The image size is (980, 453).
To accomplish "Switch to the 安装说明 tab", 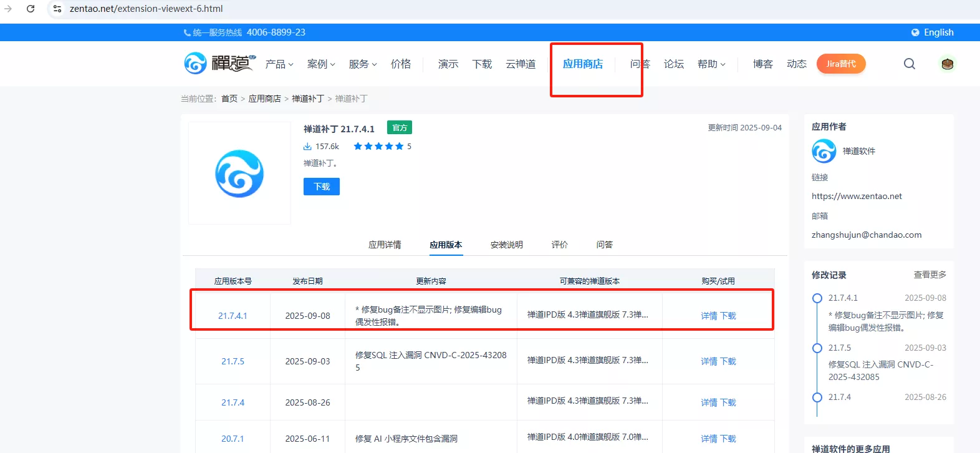I will click(506, 245).
